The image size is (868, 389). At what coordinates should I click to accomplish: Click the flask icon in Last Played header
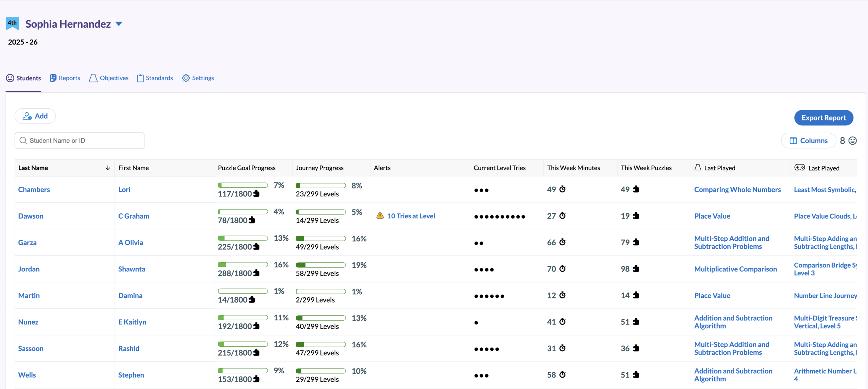(698, 168)
